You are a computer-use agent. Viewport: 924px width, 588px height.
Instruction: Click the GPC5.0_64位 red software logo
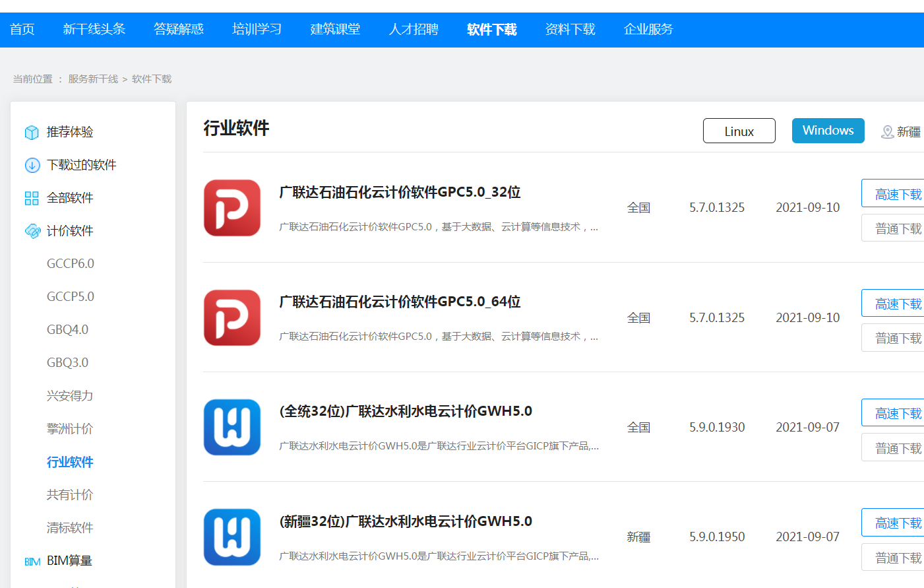[x=232, y=317]
